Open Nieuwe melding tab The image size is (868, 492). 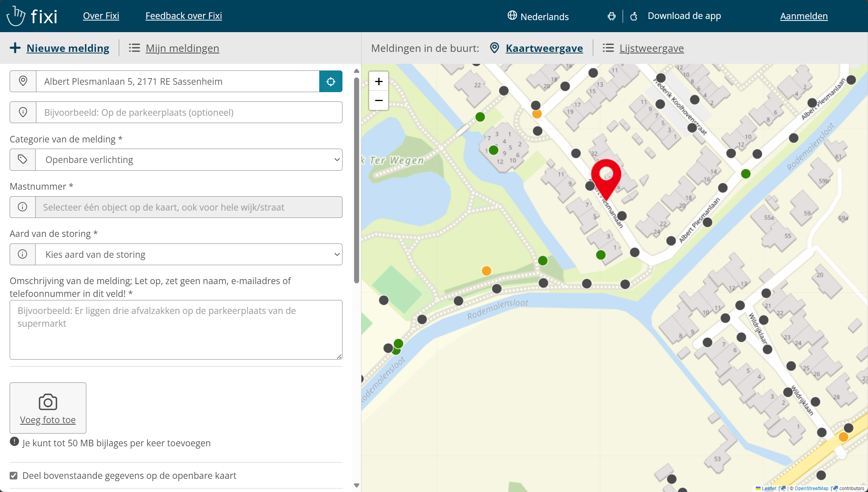coord(68,48)
